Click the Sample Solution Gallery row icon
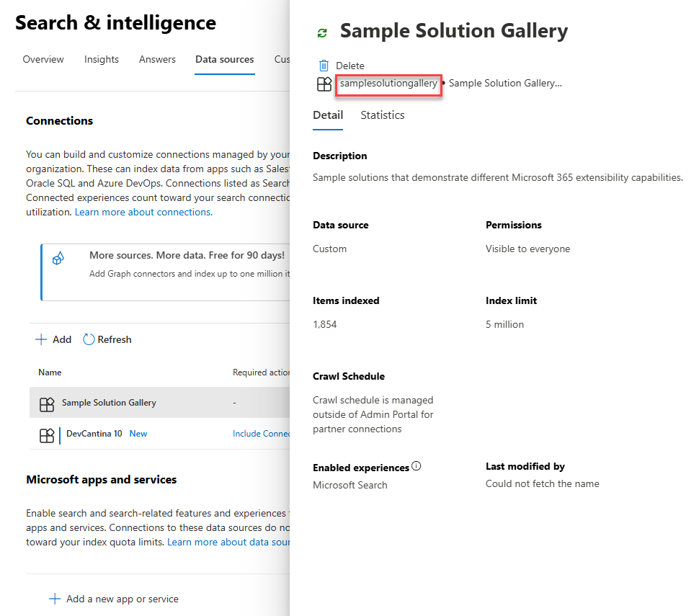Screen dimensions: 699x616 47,404
